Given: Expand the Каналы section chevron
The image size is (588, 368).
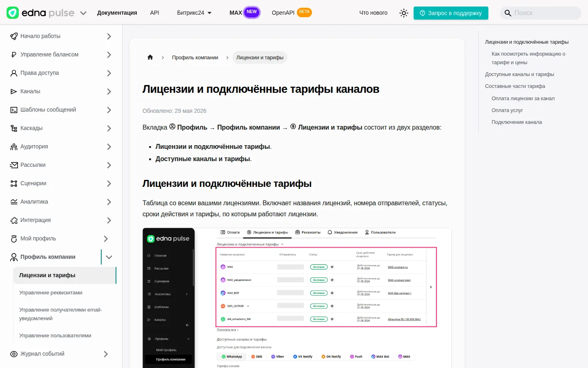Looking at the screenshot, I should (x=109, y=92).
